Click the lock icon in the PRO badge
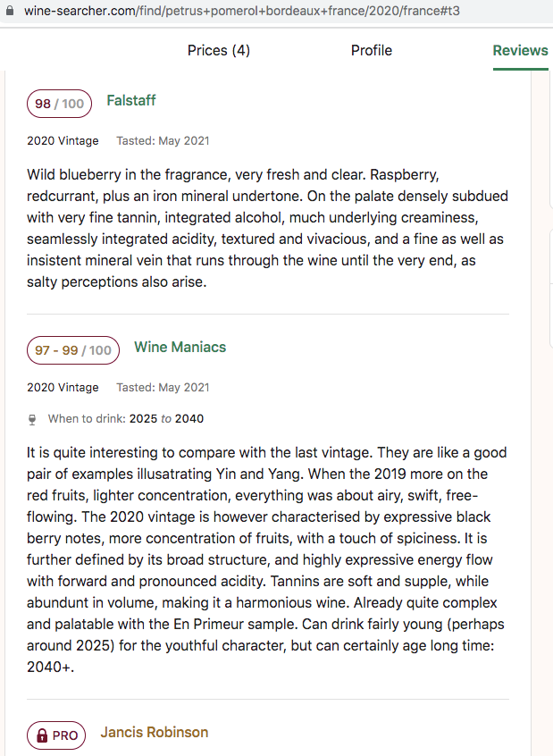 coord(41,736)
